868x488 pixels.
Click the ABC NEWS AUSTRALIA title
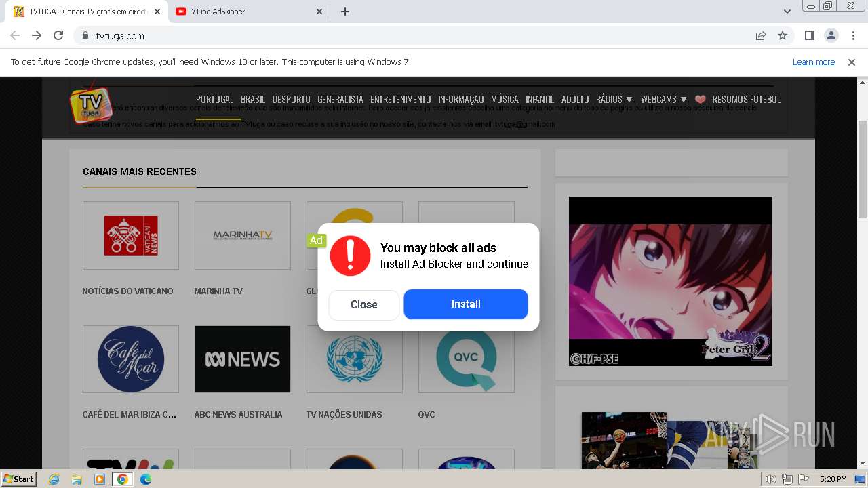point(238,414)
